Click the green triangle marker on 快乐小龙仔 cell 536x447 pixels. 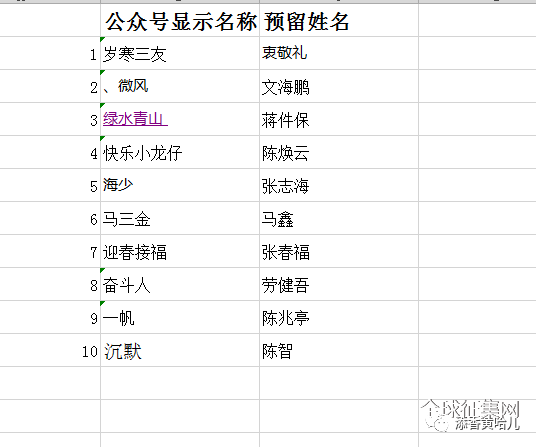point(102,138)
